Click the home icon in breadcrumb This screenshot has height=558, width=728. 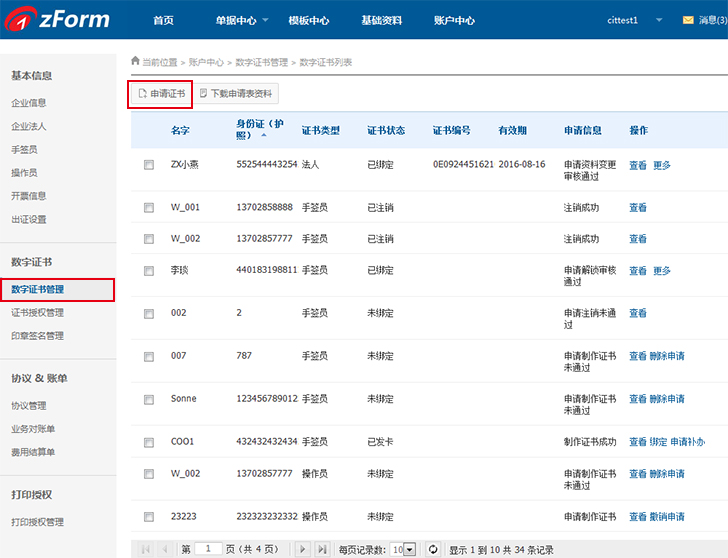(135, 62)
